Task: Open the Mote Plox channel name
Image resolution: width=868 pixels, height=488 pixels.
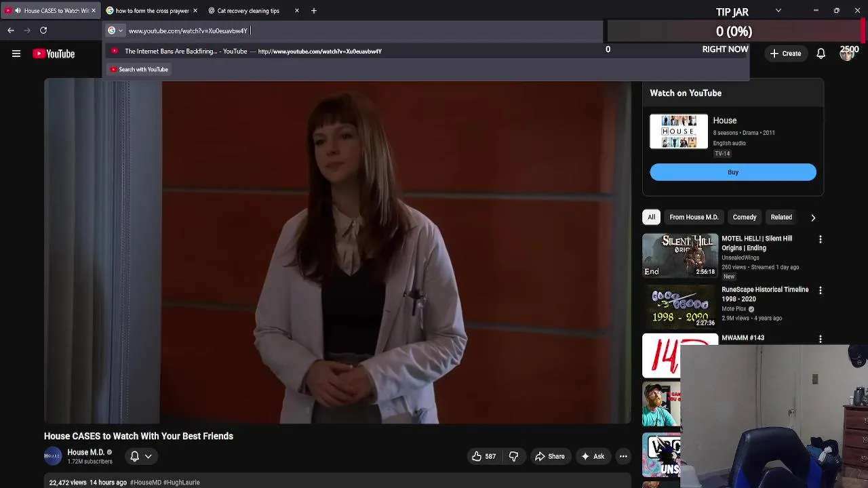Action: (734, 309)
